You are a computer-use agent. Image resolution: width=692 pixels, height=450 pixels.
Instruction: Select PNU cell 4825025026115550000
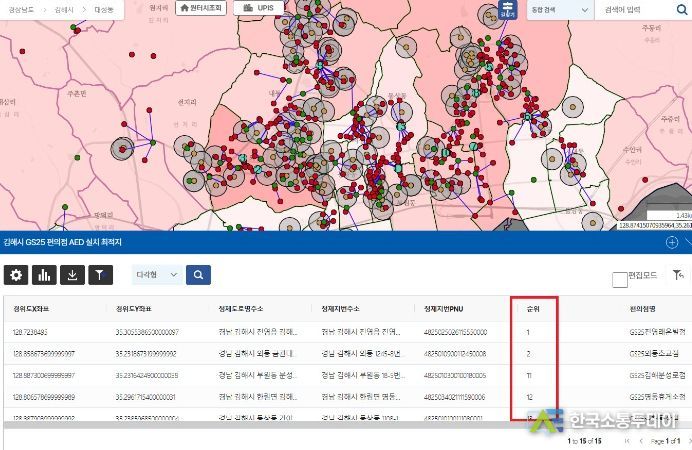tap(455, 332)
